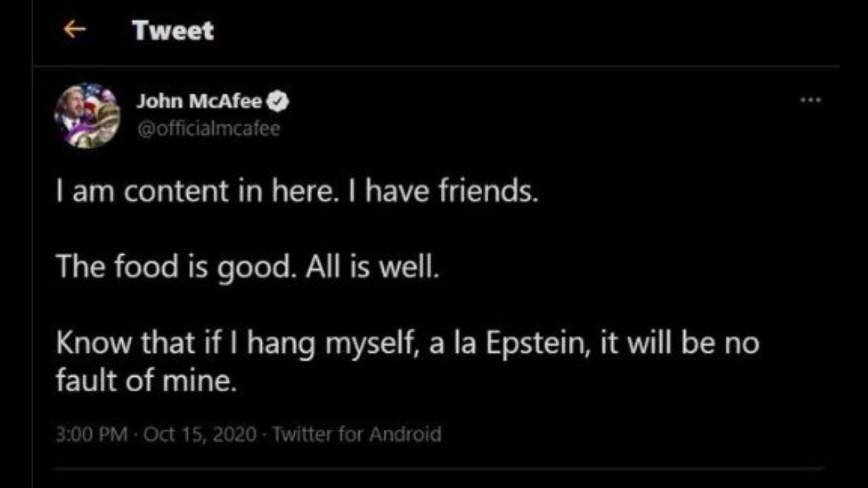
Task: Click the blue verified badge checkmark
Action: point(278,102)
